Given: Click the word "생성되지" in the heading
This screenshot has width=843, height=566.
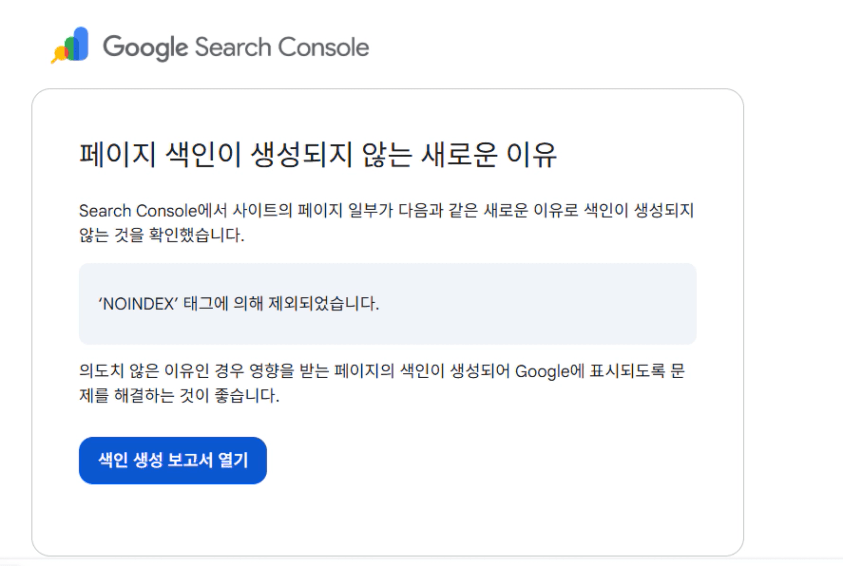Looking at the screenshot, I should pyautogui.click(x=301, y=155).
